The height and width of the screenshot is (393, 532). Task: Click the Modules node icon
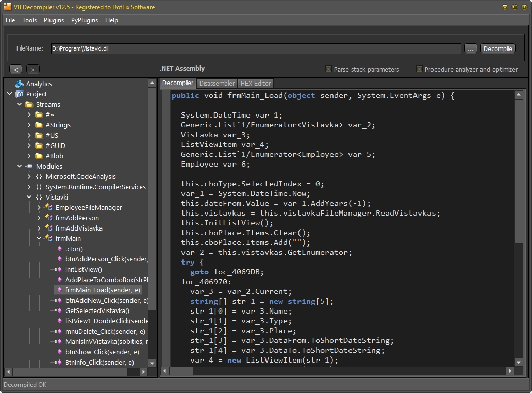pos(29,166)
